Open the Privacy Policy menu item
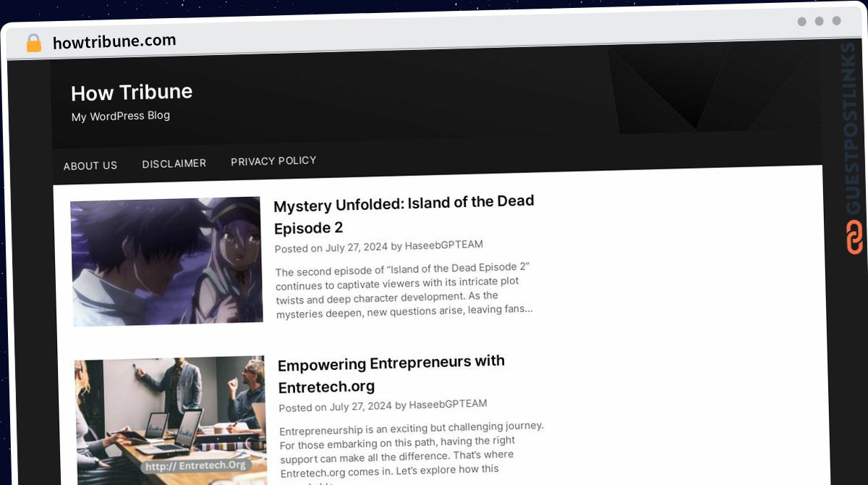868x485 pixels. pos(273,161)
